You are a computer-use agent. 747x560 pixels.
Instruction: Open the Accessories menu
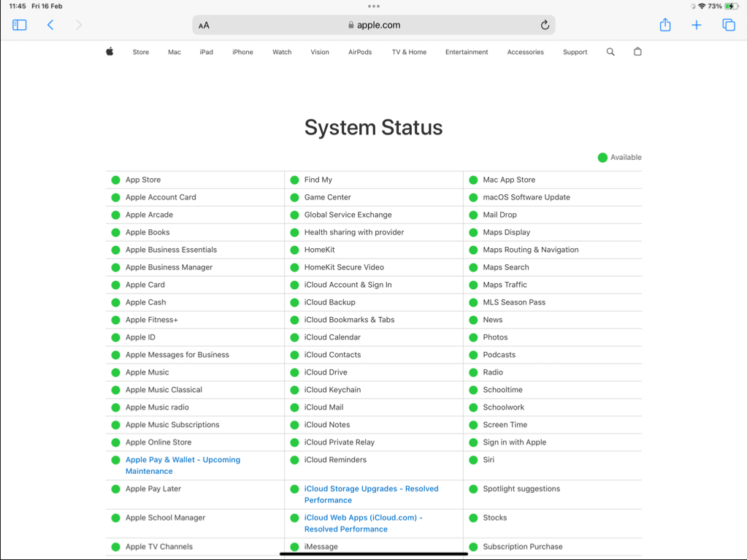tap(526, 52)
